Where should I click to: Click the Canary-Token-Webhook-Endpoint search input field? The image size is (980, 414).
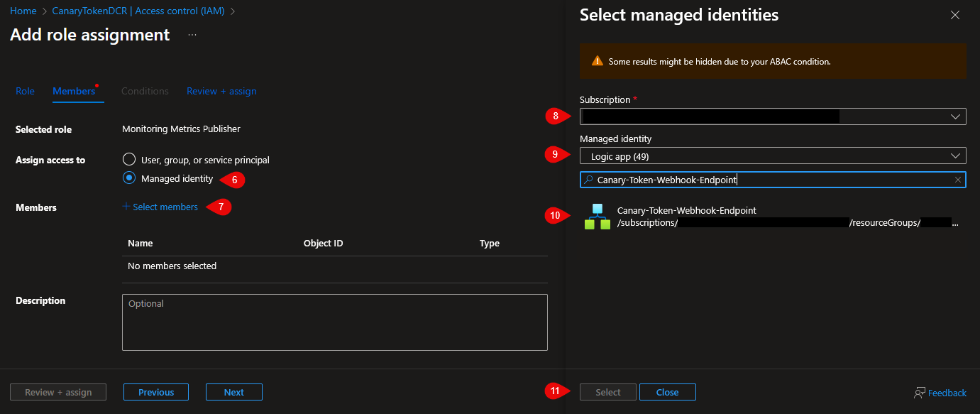click(x=773, y=180)
